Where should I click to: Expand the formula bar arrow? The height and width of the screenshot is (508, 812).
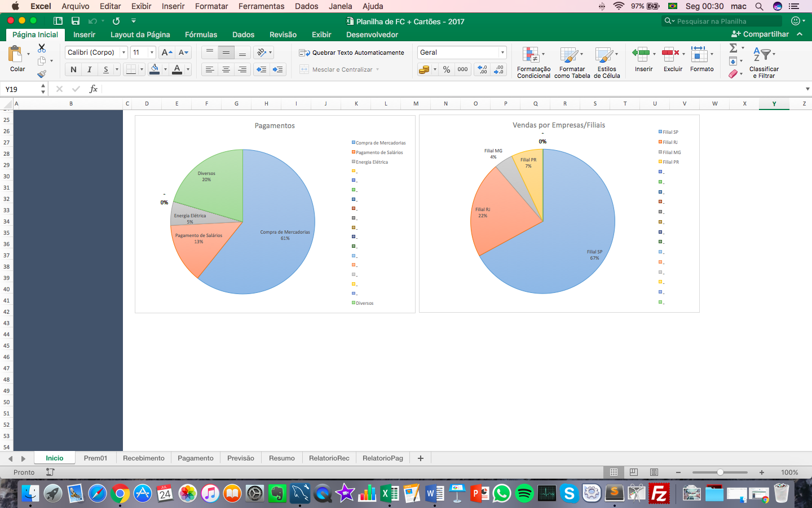click(807, 89)
